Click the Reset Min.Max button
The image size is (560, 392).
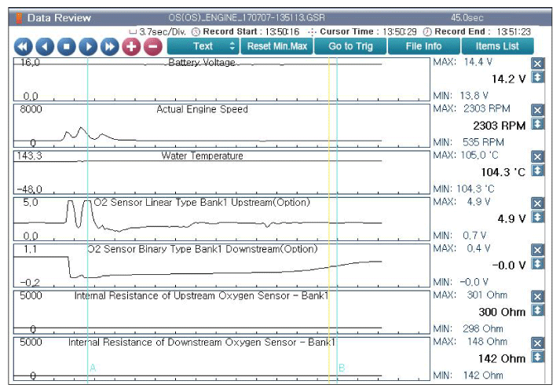pyautogui.click(x=276, y=46)
